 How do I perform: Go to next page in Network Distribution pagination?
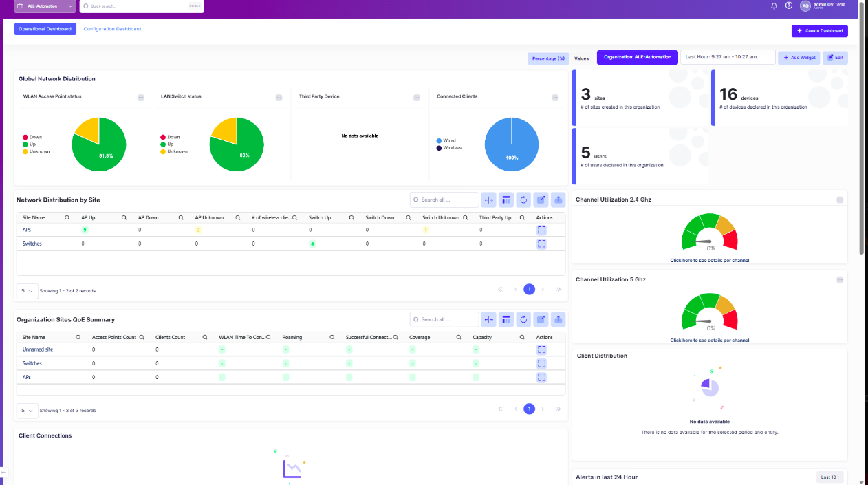[543, 290]
